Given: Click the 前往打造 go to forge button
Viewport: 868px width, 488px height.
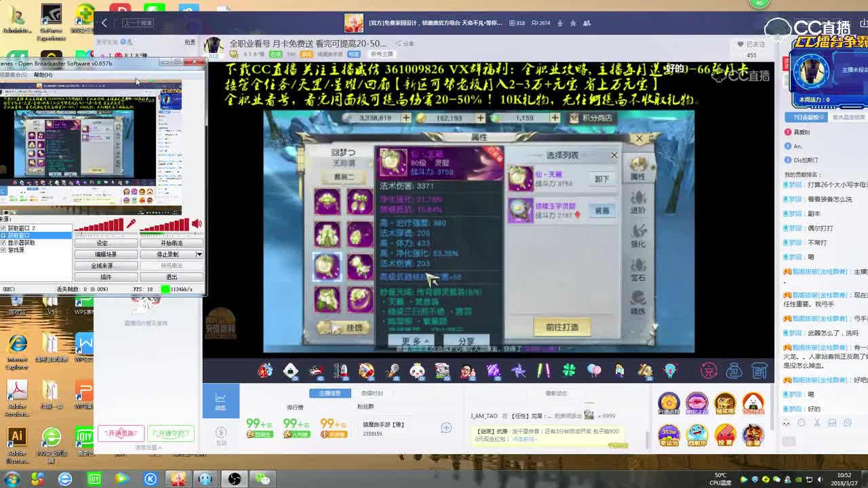Looking at the screenshot, I should pos(562,327).
